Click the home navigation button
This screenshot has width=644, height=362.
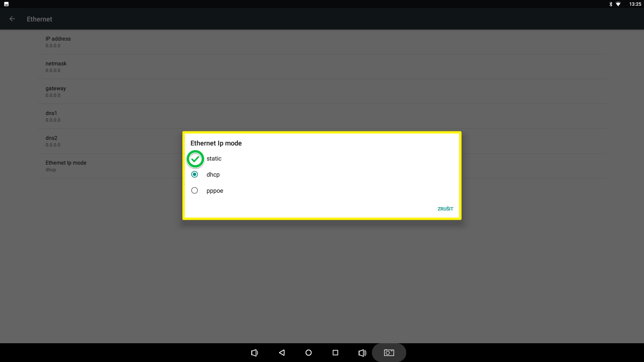pos(308,352)
